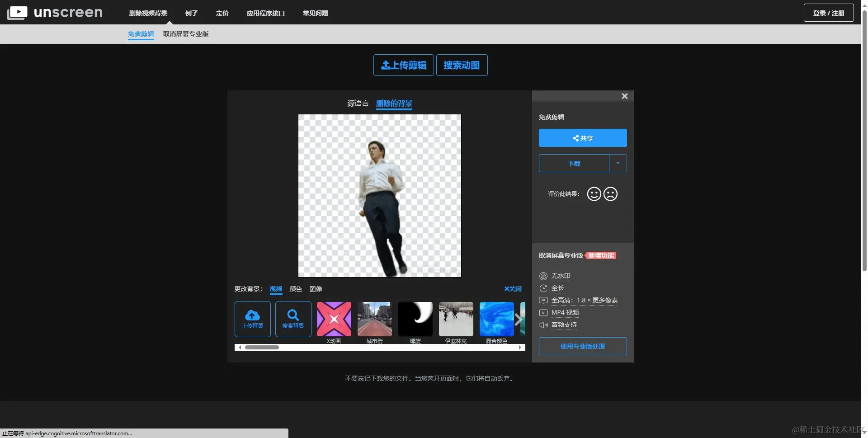This screenshot has height=438, width=868.
Task: Click the sad face rating icon
Action: coord(610,194)
